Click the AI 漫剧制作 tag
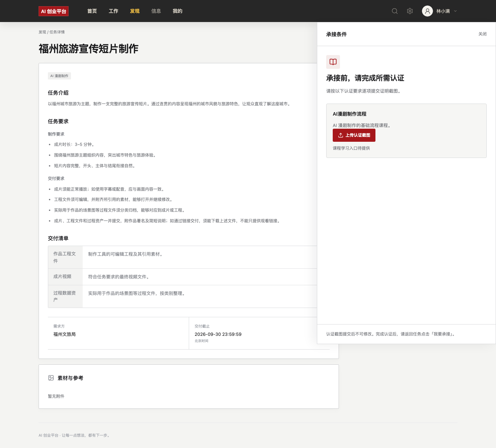 point(59,76)
